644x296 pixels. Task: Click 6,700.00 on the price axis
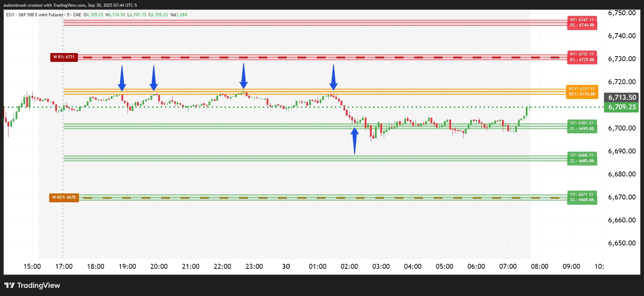pos(622,128)
